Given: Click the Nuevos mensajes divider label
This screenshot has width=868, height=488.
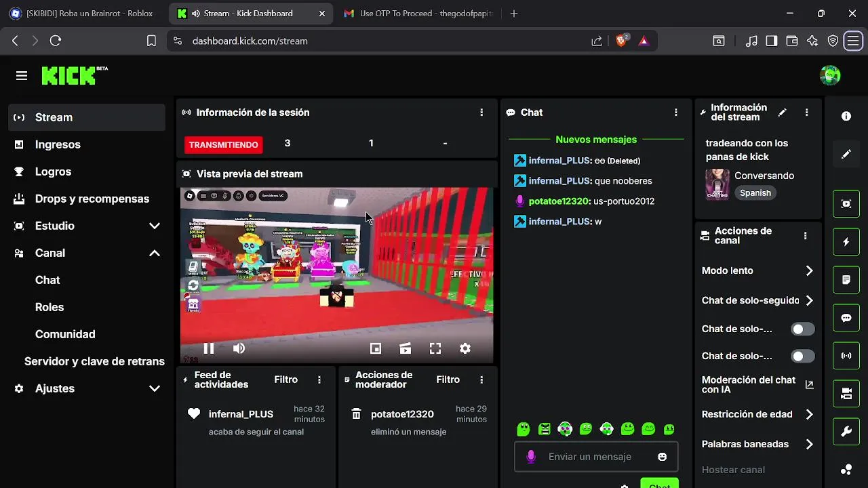Looking at the screenshot, I should point(596,140).
